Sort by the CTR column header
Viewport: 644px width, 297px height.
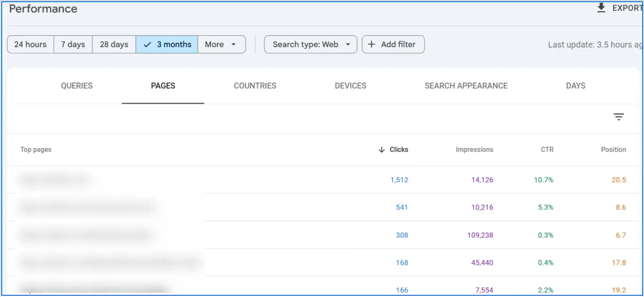tap(547, 150)
